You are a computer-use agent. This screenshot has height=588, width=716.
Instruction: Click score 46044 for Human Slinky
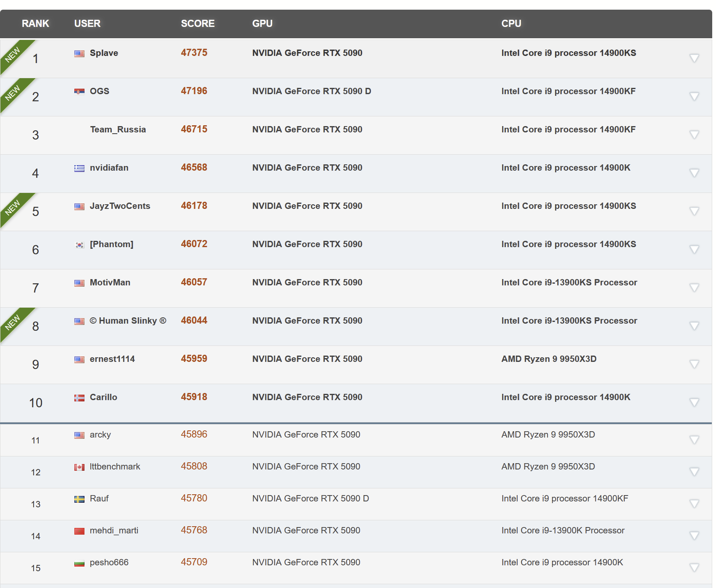[194, 320]
